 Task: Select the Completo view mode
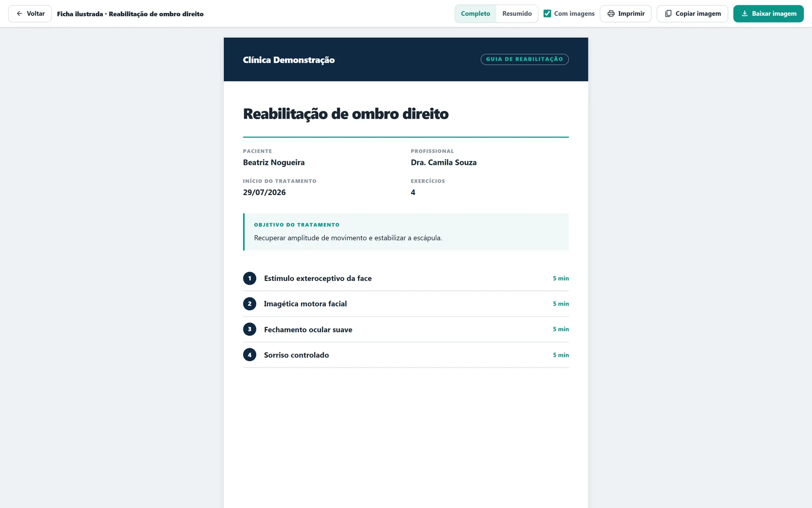click(475, 14)
